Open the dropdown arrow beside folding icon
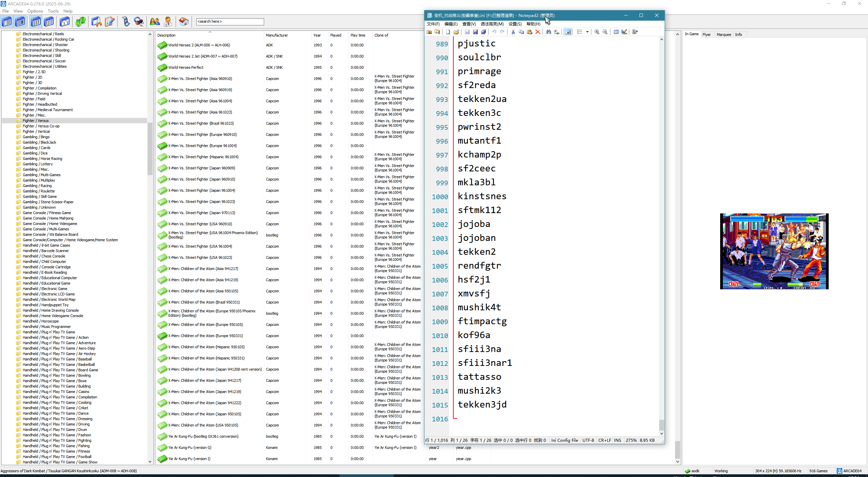The image size is (868, 477). pos(587,32)
